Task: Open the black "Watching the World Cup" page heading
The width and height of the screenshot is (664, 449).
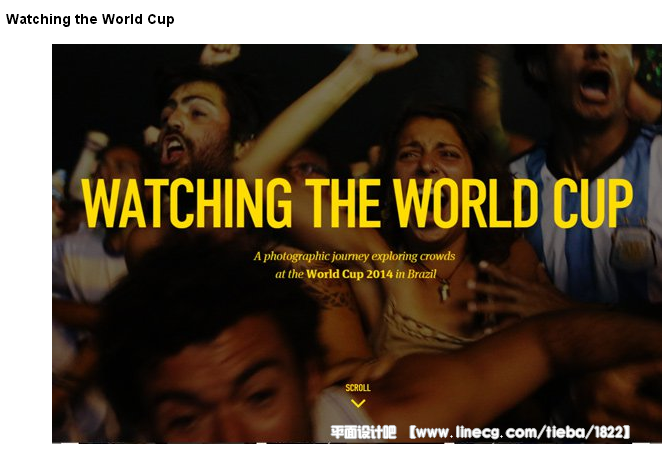Action: click(x=90, y=19)
